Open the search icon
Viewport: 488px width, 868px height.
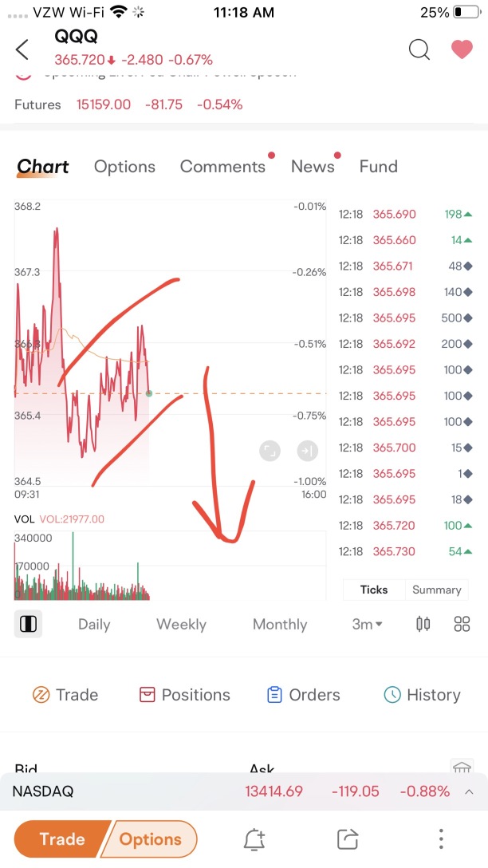[x=419, y=49]
